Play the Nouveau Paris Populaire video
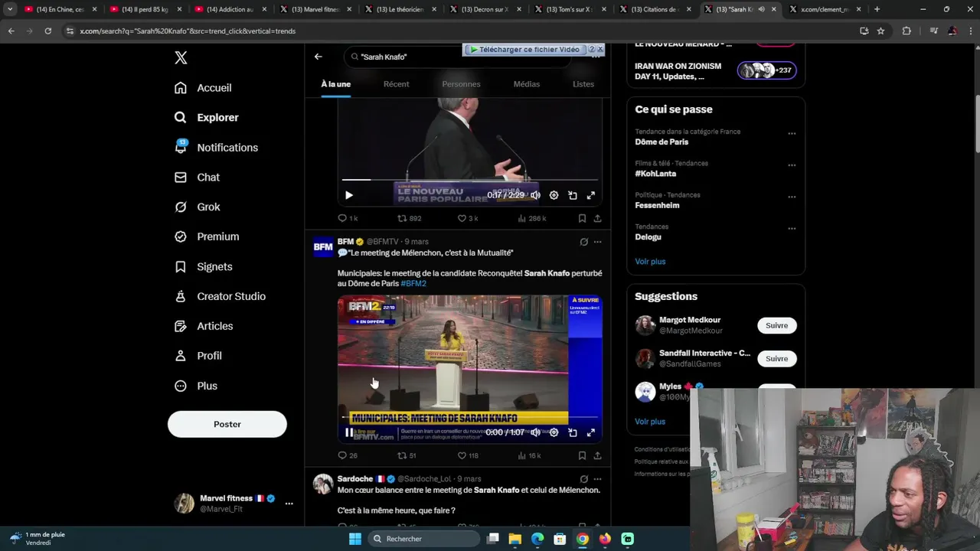 (x=348, y=195)
